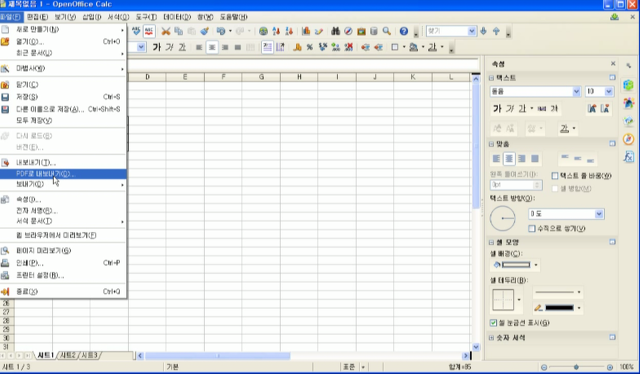640x374 pixels.
Task: Click the Sort Ascending icon
Action: [276, 31]
